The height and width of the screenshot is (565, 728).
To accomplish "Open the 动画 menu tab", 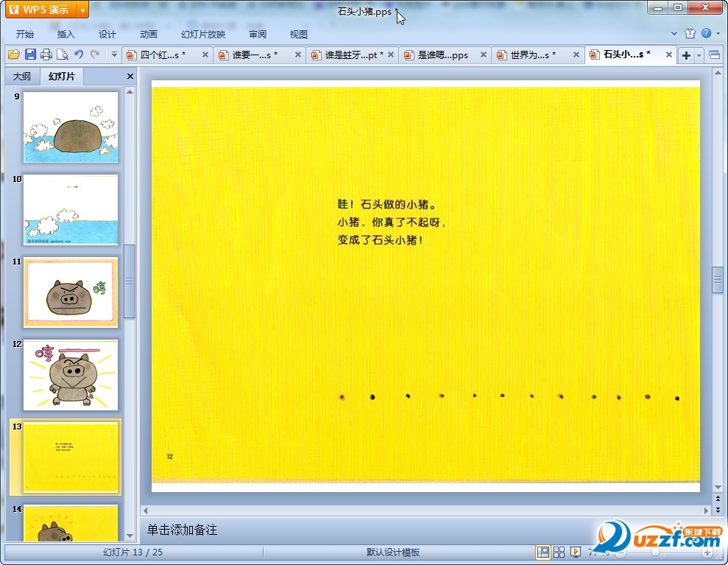I will tap(149, 35).
